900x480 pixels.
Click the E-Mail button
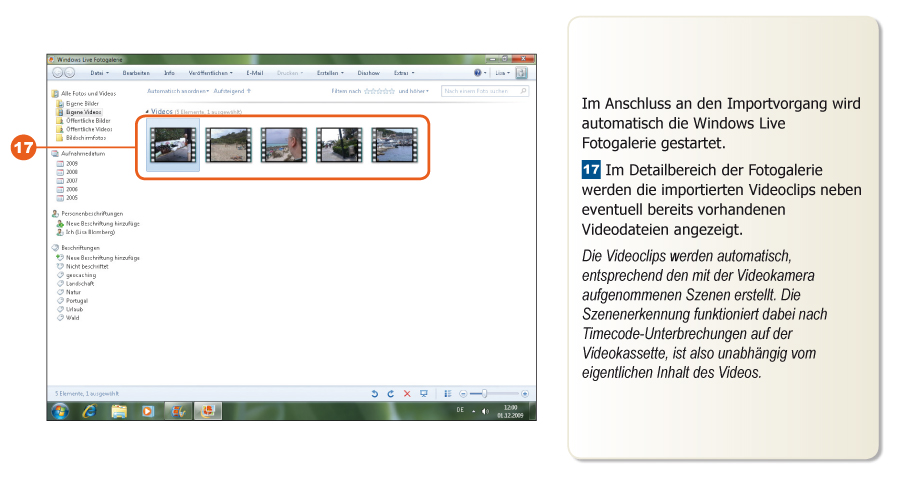(x=254, y=73)
